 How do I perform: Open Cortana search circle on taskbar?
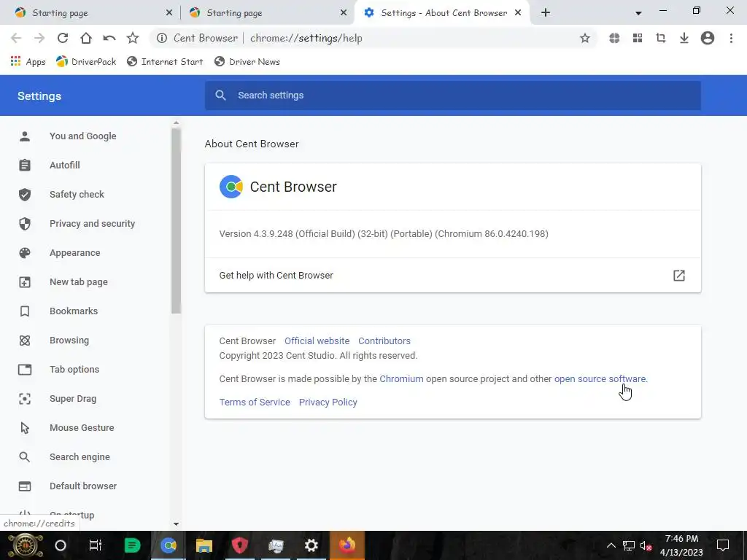click(60, 545)
